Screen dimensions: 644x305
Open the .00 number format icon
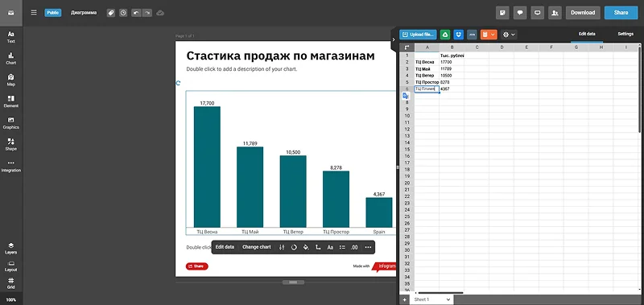click(x=354, y=247)
